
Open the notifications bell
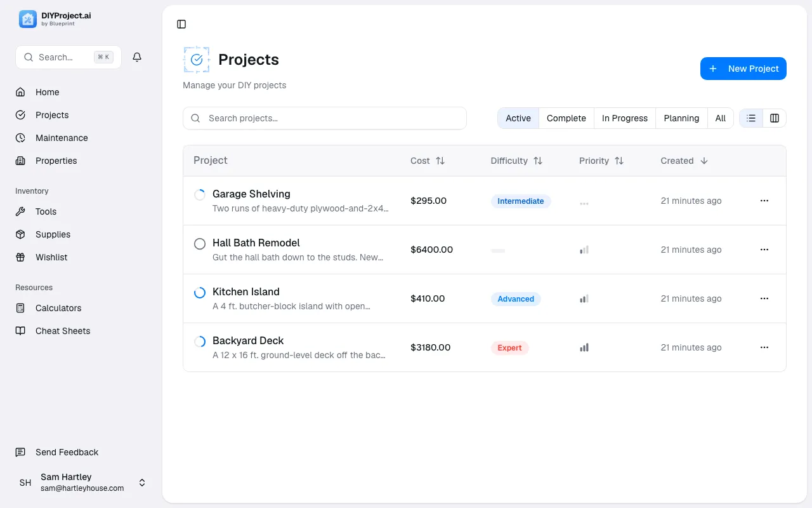pyautogui.click(x=137, y=57)
